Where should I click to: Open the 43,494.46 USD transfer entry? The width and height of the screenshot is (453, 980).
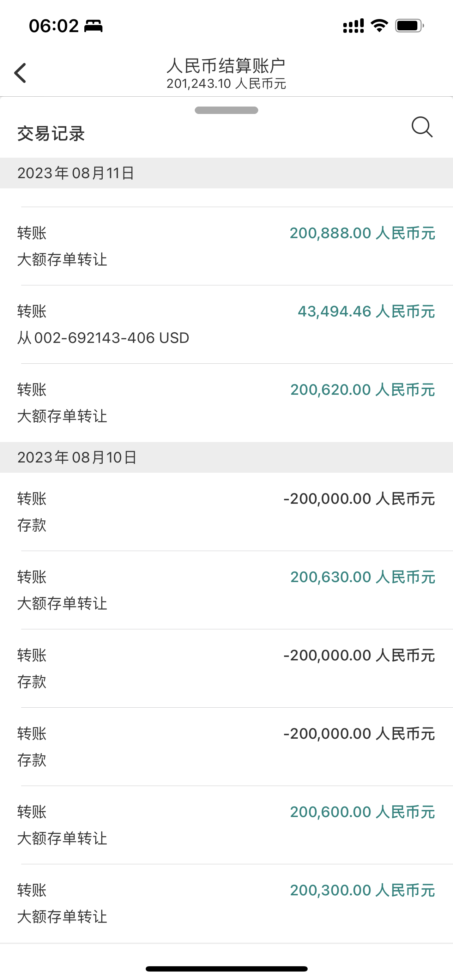point(226,325)
